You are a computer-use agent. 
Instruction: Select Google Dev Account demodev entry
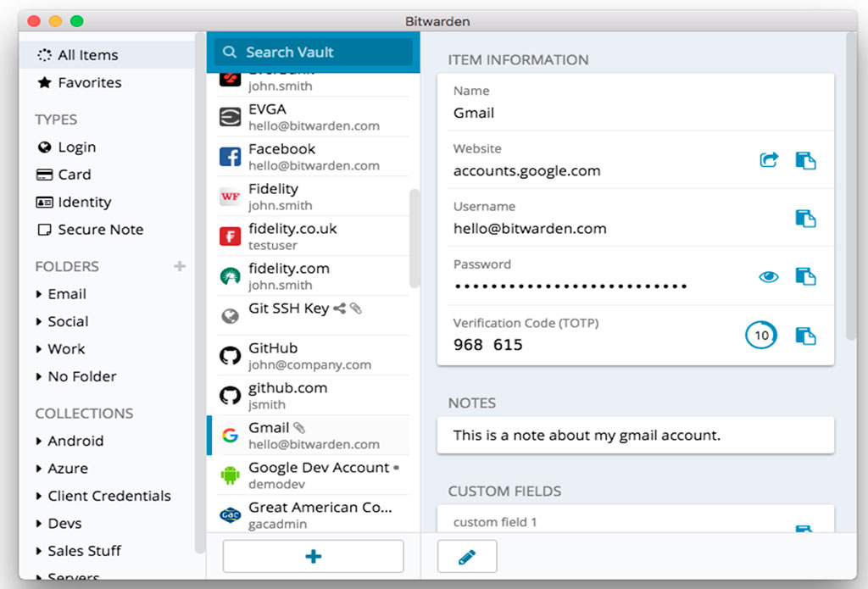314,475
